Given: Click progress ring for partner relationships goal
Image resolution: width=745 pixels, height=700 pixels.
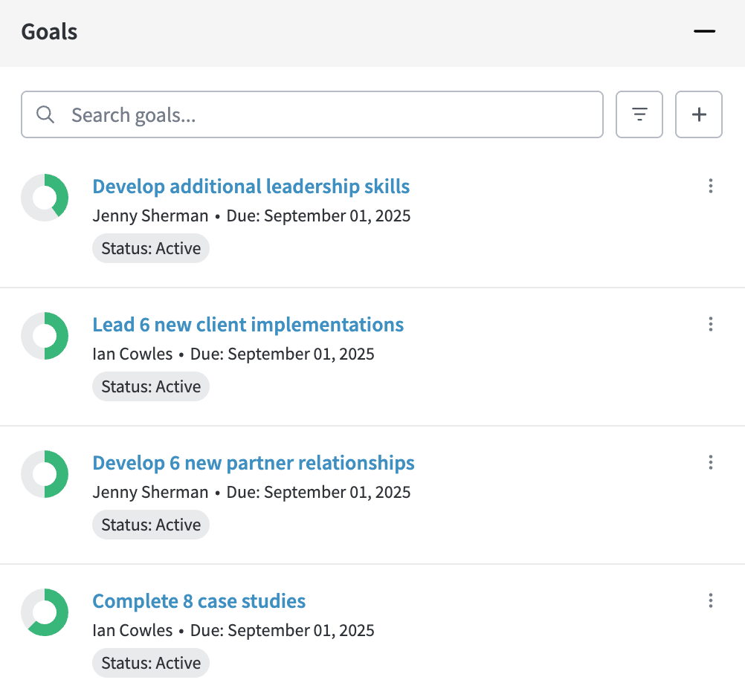Looking at the screenshot, I should pos(45,474).
